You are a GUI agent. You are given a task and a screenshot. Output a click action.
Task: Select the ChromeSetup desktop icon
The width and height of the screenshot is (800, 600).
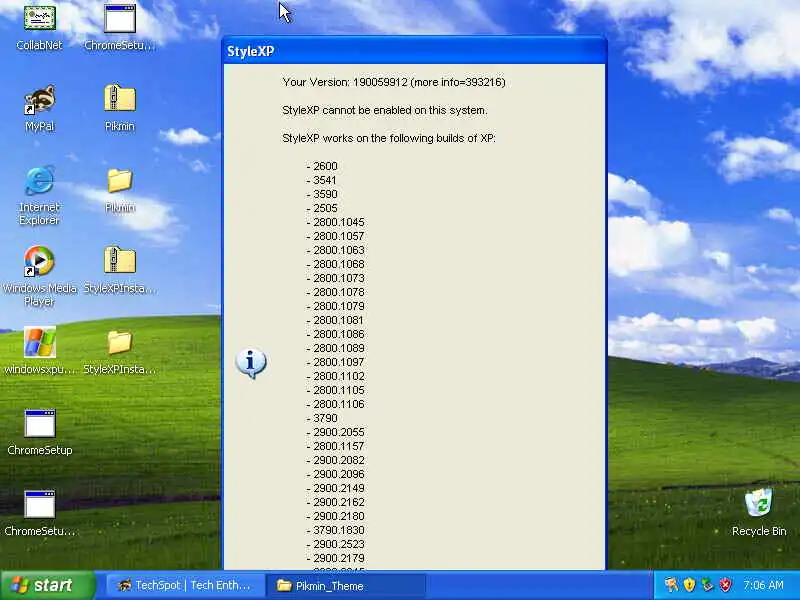tap(39, 423)
